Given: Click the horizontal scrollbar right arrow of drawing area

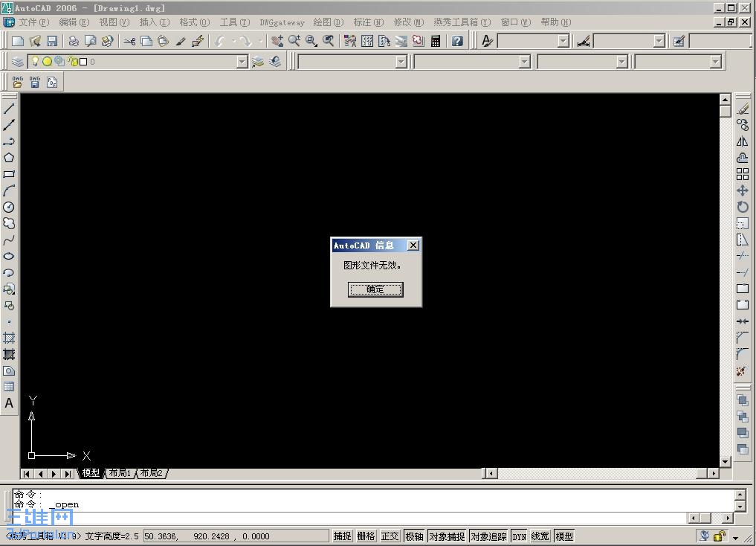Looking at the screenshot, I should pyautogui.click(x=714, y=474).
